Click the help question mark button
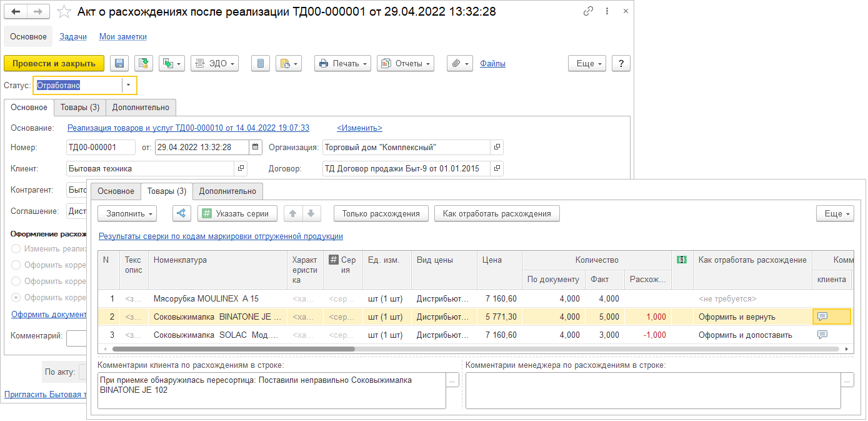868x421 pixels. pos(621,63)
